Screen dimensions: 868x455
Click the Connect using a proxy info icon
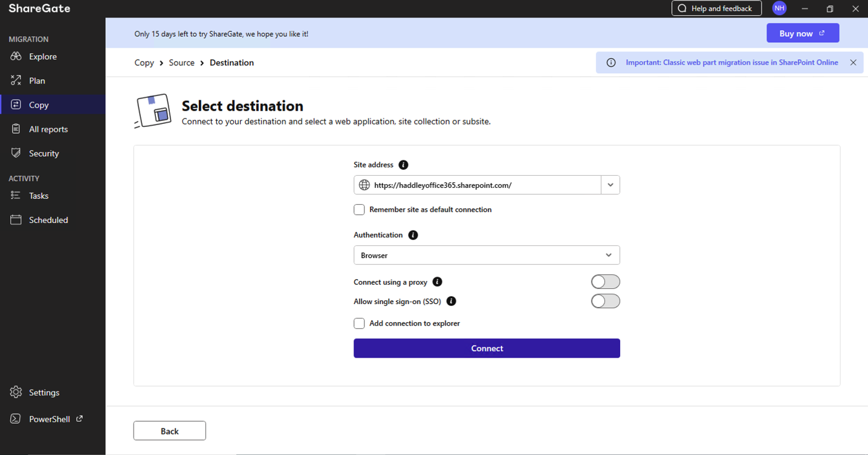pyautogui.click(x=437, y=282)
